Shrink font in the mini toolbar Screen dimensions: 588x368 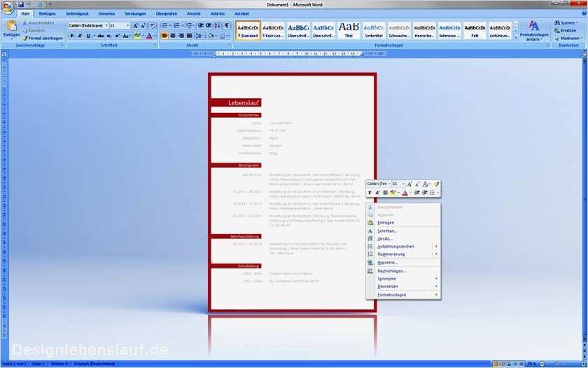(417, 184)
